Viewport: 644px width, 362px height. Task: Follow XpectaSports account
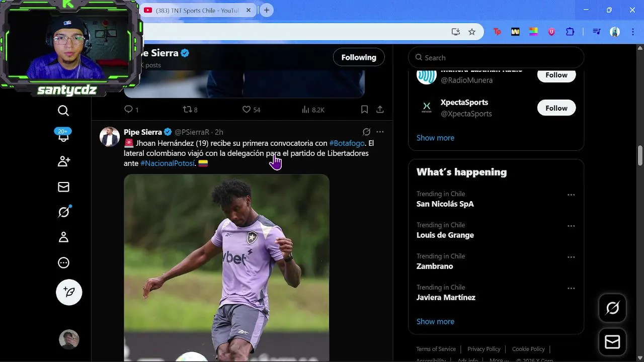pos(556,108)
